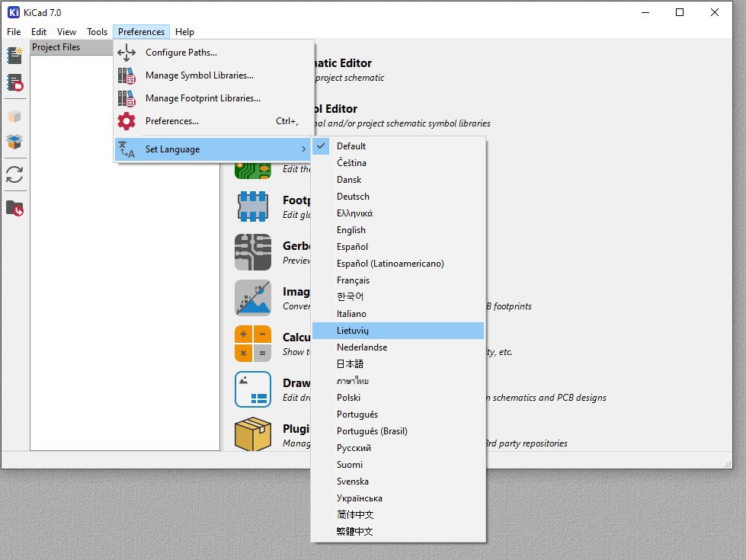Open the View menu
The image size is (746, 560).
(x=66, y=32)
